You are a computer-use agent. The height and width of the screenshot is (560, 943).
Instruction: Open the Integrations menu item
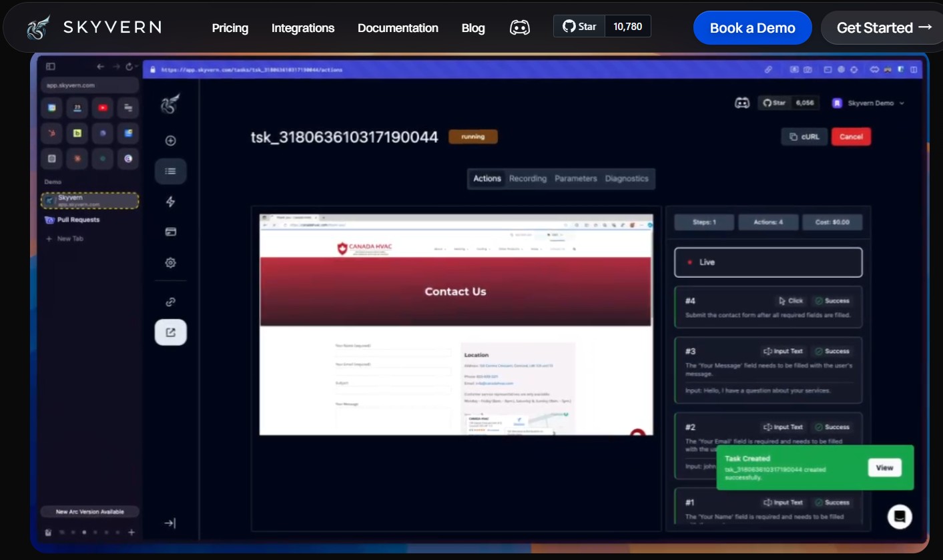(x=303, y=28)
